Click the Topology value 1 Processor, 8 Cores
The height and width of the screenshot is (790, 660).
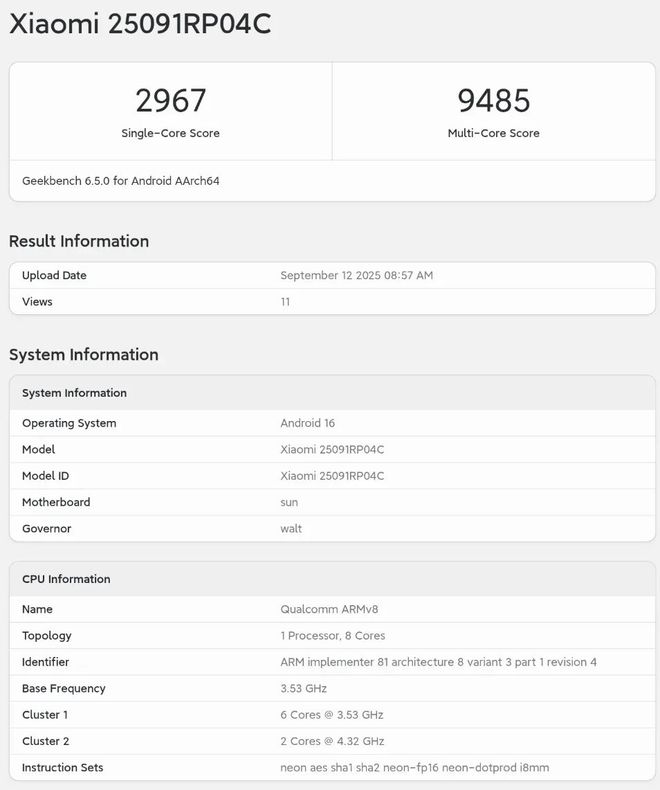[333, 636]
